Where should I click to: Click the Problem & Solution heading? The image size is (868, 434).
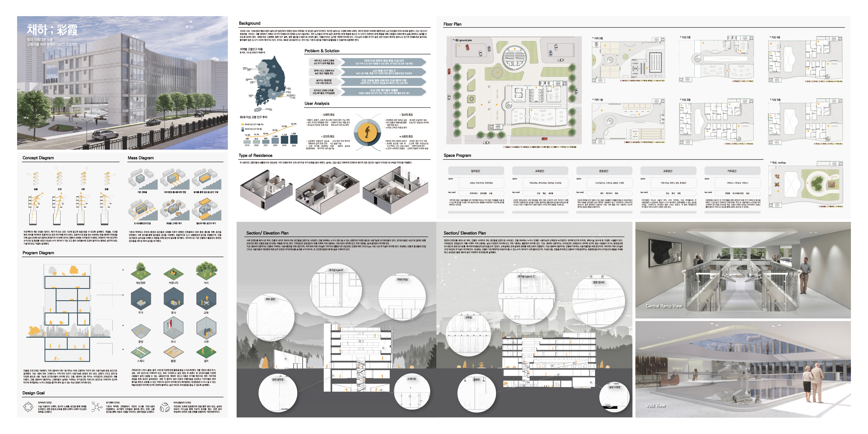point(322,51)
